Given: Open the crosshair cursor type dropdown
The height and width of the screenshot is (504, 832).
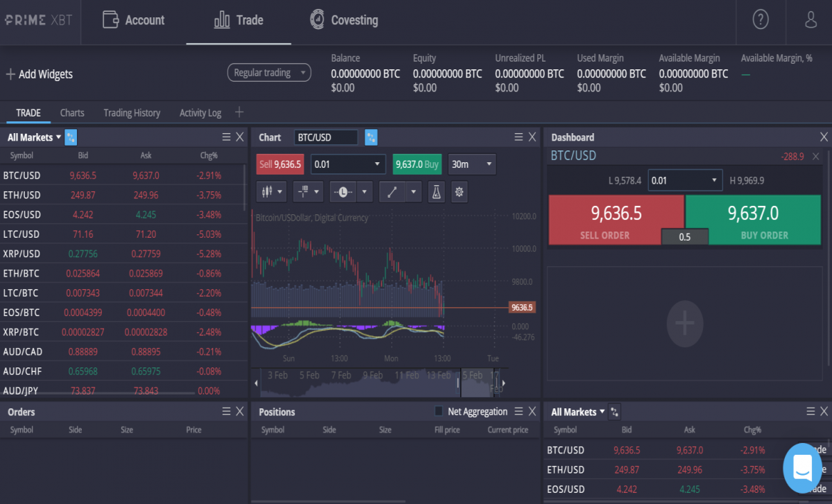Looking at the screenshot, I should [309, 191].
